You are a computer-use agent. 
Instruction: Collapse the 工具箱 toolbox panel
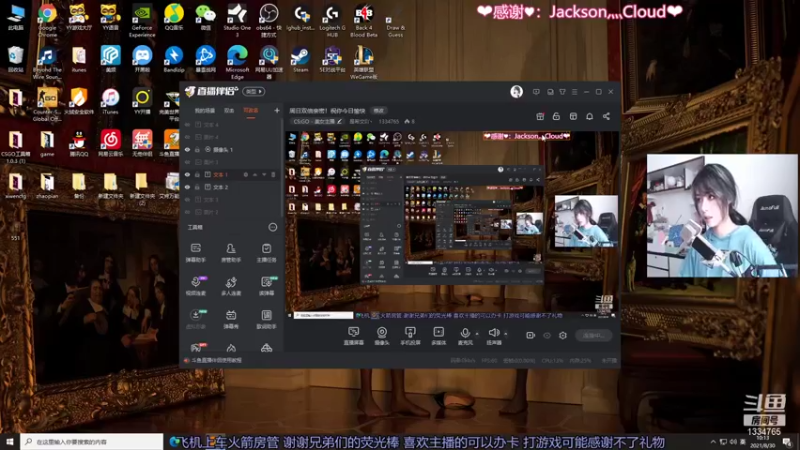273,227
